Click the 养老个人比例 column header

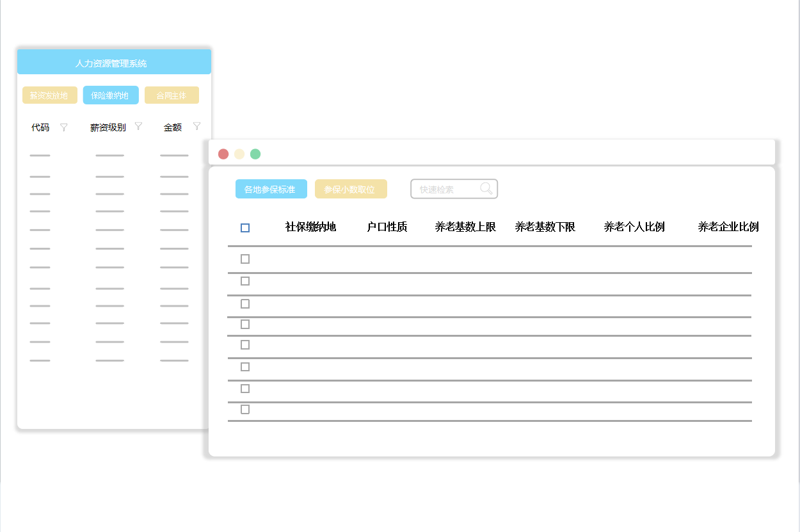click(x=634, y=227)
